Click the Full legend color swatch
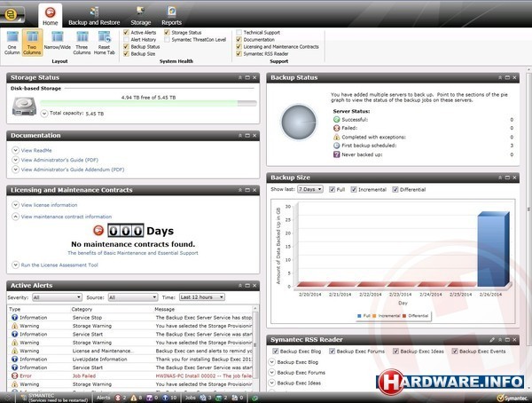The width and height of the screenshot is (532, 403). point(359,316)
